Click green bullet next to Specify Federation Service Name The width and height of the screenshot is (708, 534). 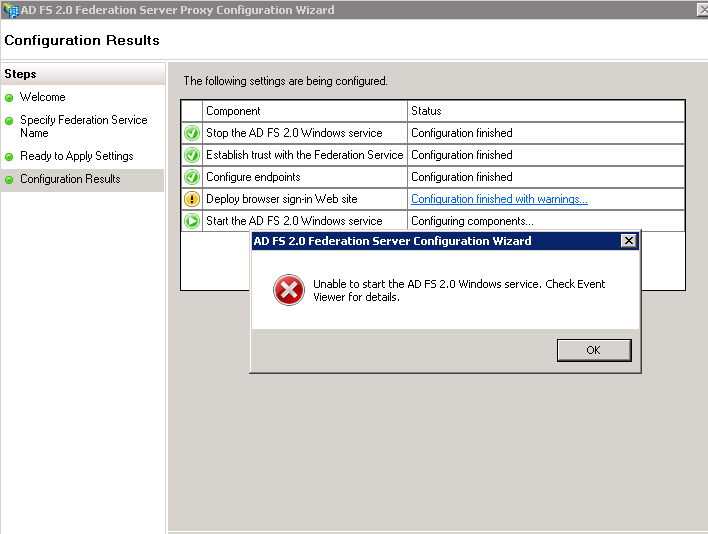click(x=9, y=121)
